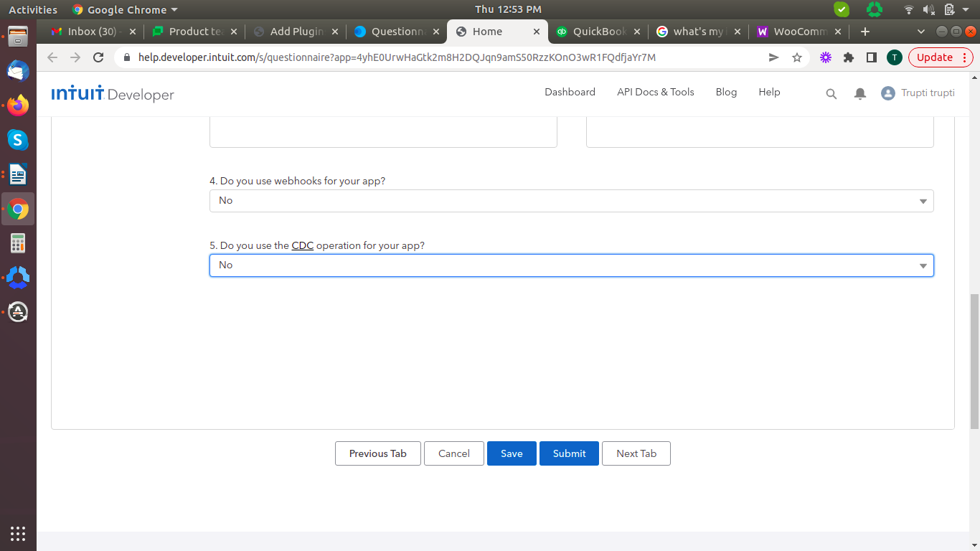Open Firefox from the Ubuntu dock
980x551 pixels.
18,106
